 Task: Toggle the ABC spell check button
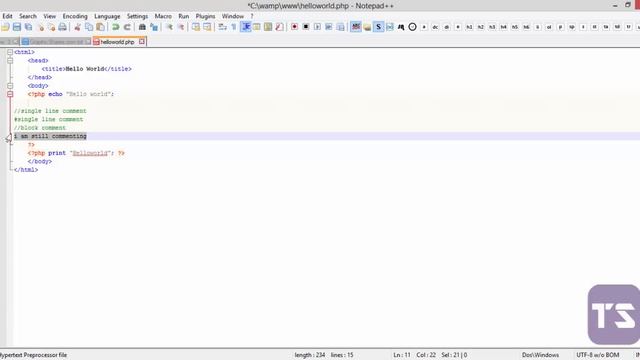356,27
